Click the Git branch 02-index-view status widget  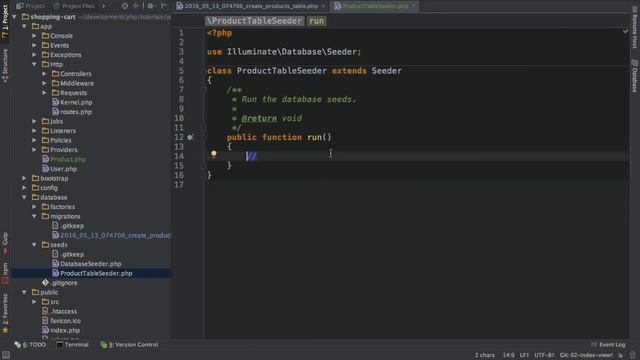tap(586, 355)
